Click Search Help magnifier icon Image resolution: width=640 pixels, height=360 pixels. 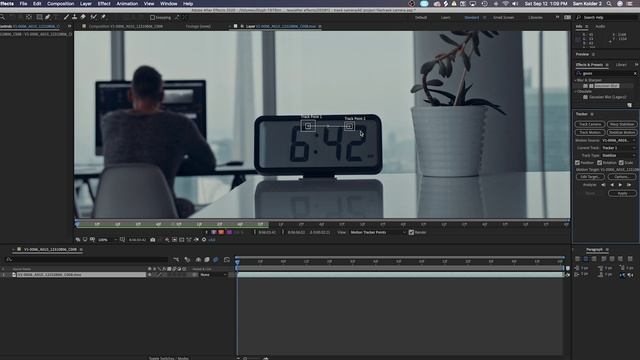coord(578,18)
